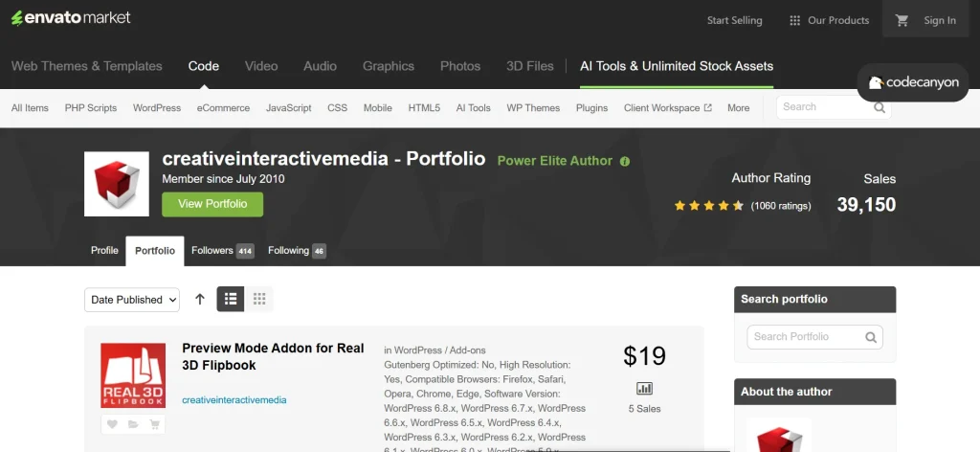Click the creativeinteractivemedia author avatar
This screenshot has height=452, width=980.
[x=117, y=184]
